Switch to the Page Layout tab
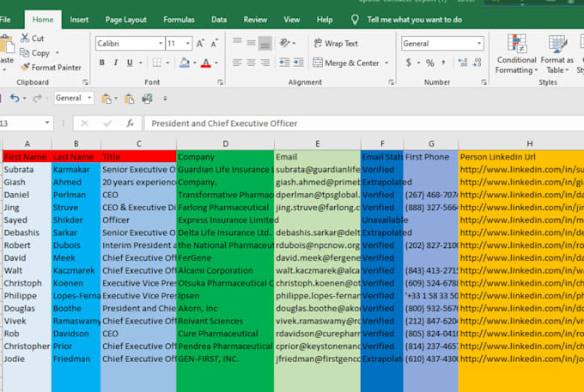Screen dimensions: 584x392 tap(126, 20)
